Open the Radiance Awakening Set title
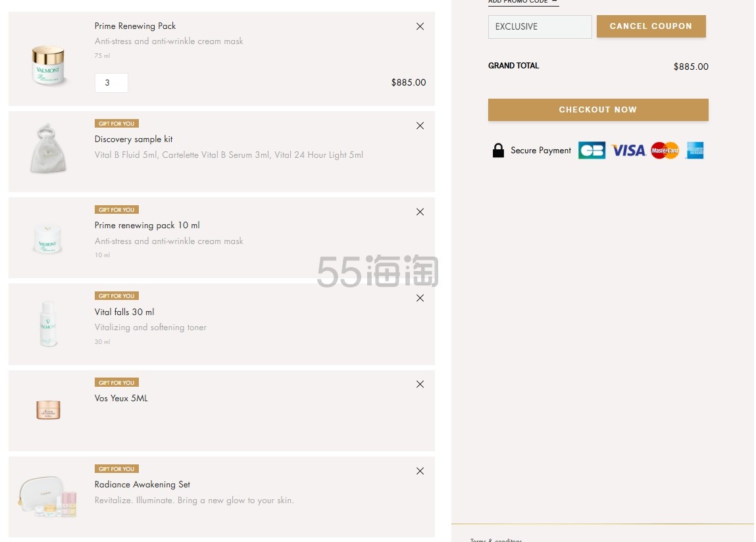Image resolution: width=756 pixels, height=542 pixels. pyautogui.click(x=142, y=485)
